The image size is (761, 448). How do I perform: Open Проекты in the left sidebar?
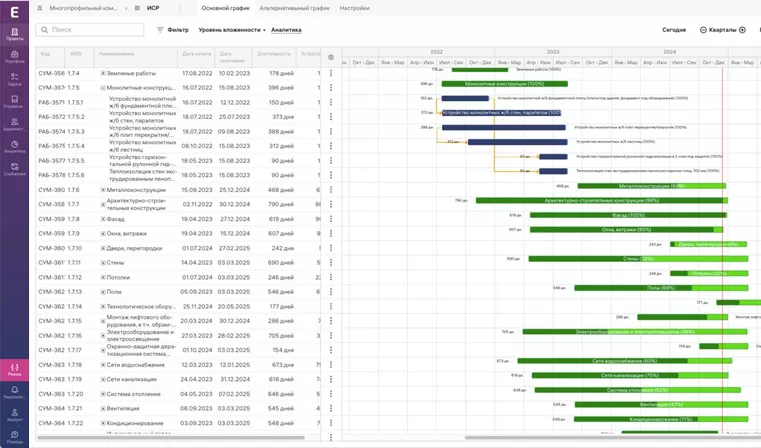point(15,33)
